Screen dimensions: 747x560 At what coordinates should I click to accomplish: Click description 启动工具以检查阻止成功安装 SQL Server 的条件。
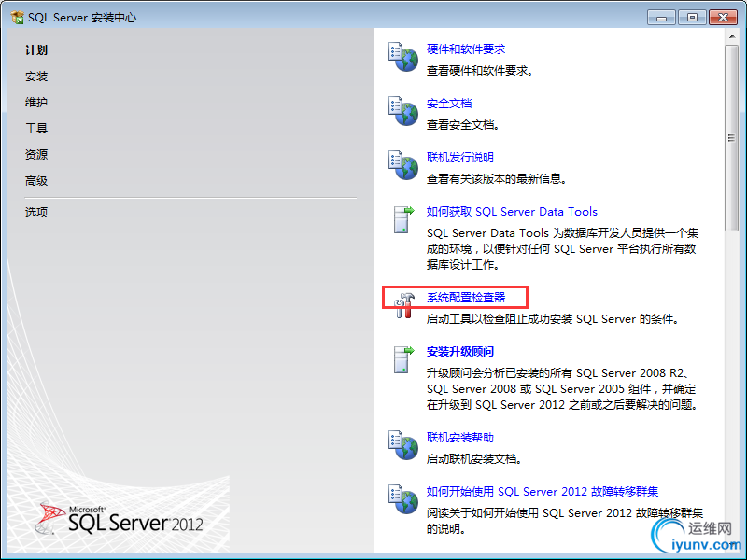pos(553,319)
